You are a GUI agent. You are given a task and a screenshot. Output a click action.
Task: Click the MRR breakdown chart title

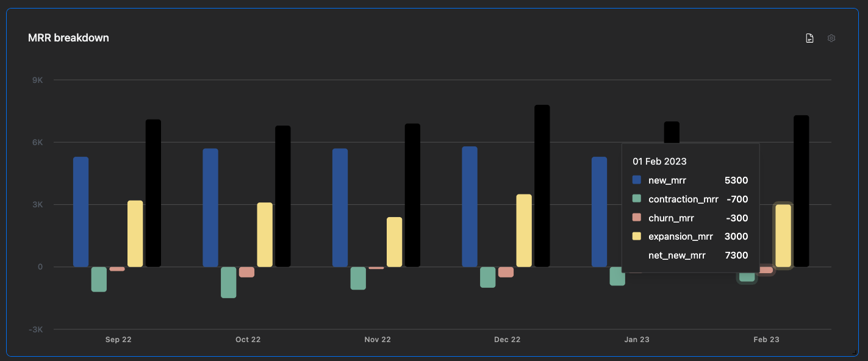click(x=68, y=38)
